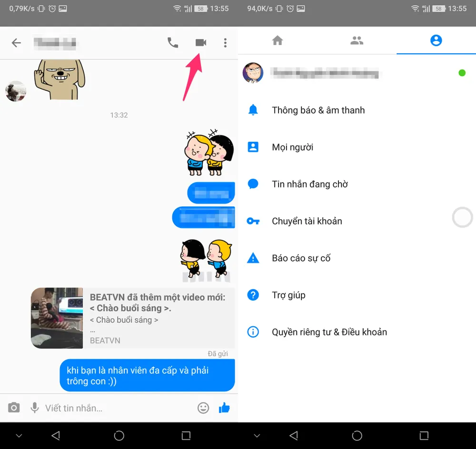Screen dimensions: 476x449
Task: Tap recent apps button on left screen
Action: click(x=186, y=436)
